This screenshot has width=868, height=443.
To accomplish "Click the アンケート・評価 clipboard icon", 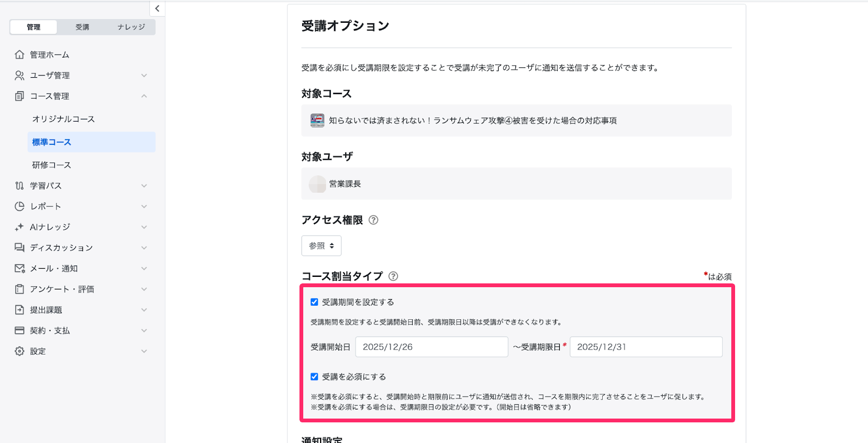I will point(20,289).
